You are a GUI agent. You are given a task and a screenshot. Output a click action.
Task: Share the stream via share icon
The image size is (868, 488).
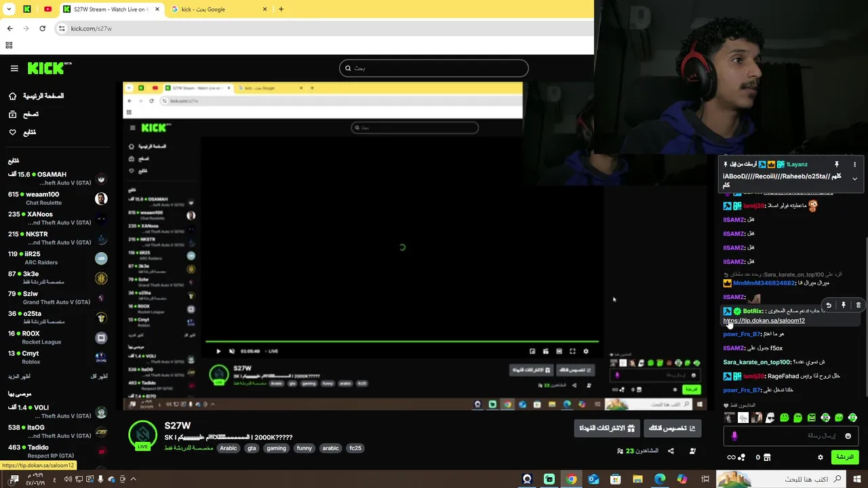pos(671,451)
